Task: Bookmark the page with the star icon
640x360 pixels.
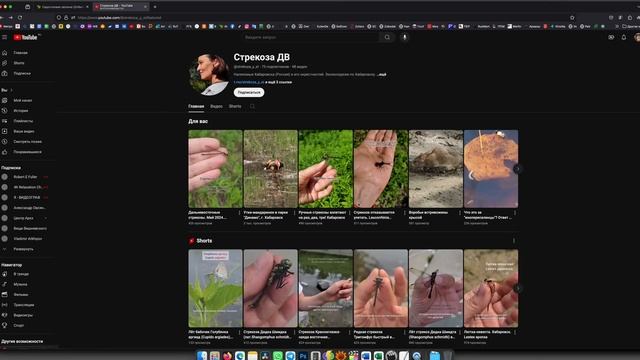Action: coord(572,18)
